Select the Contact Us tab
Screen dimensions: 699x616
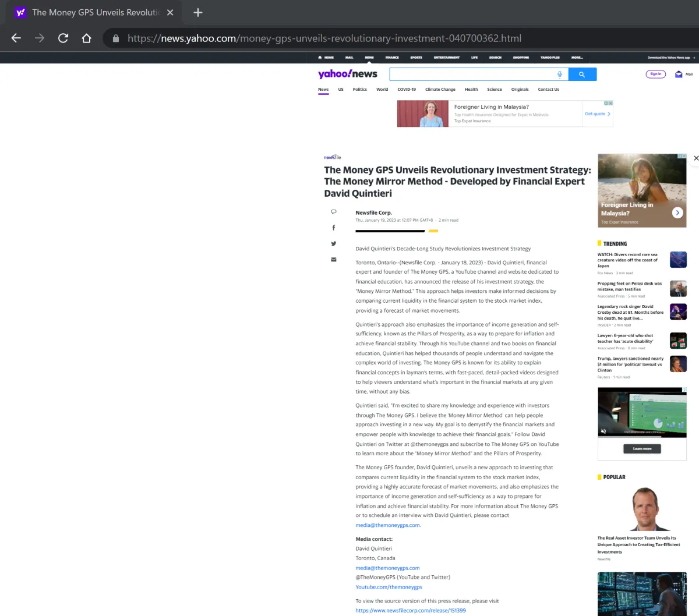(548, 90)
